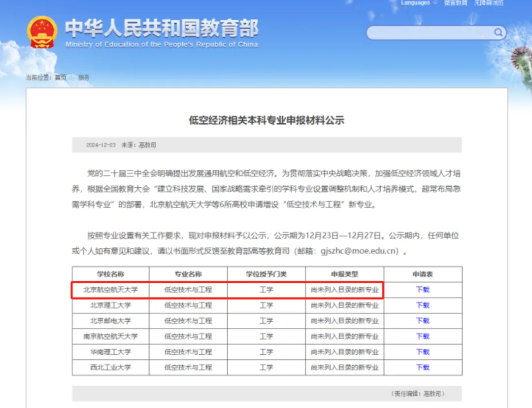The width and height of the screenshot is (532, 408).
Task: Click the 学校名称 column header
Action: (x=111, y=274)
